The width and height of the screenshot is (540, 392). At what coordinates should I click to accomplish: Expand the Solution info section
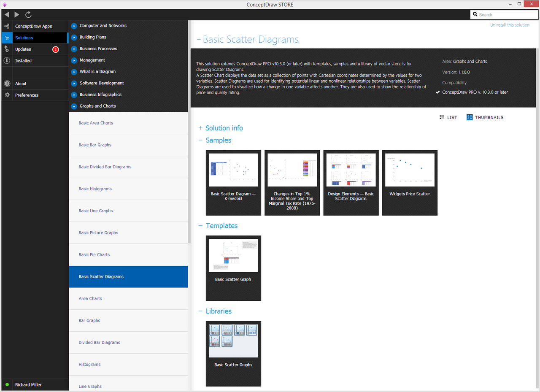(x=200, y=128)
